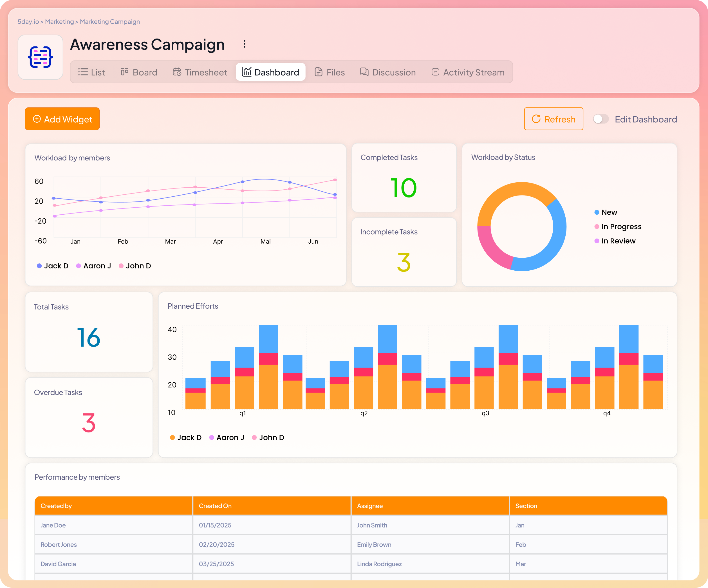This screenshot has width=708, height=588.
Task: Open the Marketing breadcrumb link
Action: (59, 21)
